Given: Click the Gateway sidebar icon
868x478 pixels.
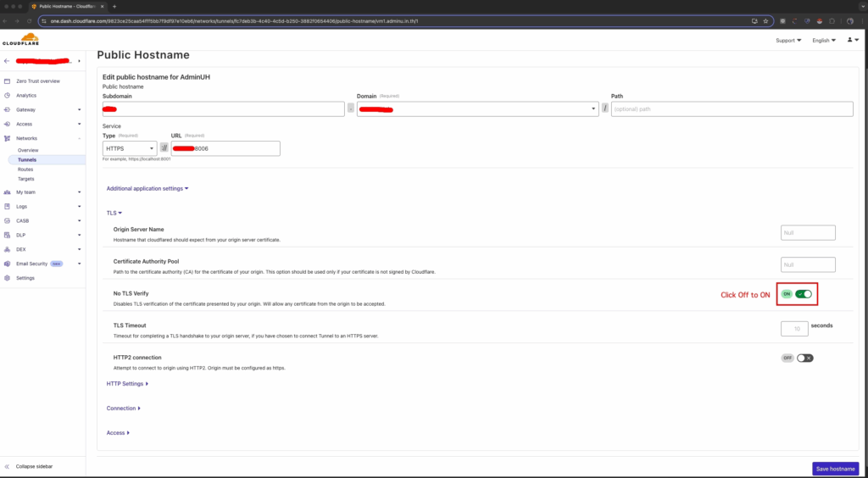Looking at the screenshot, I should coord(7,110).
